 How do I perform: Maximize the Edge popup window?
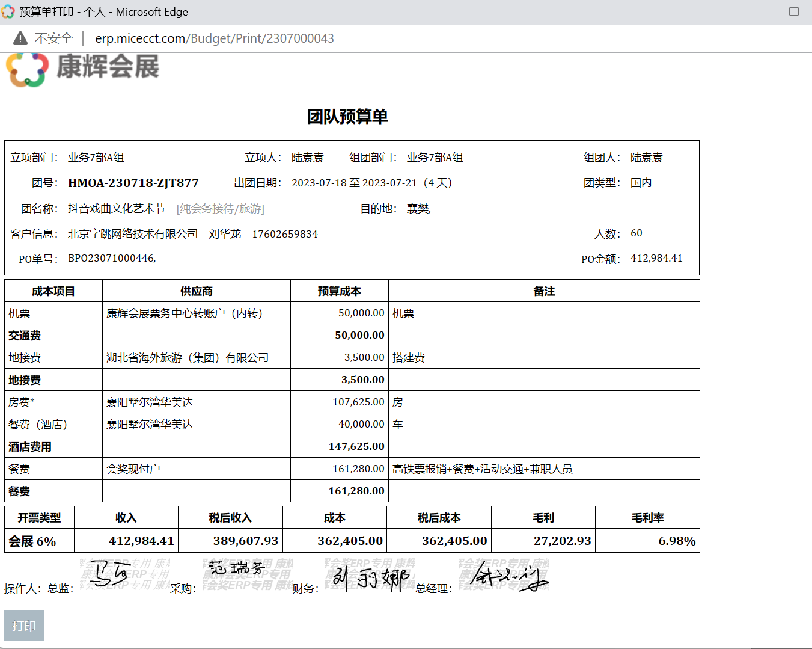793,11
